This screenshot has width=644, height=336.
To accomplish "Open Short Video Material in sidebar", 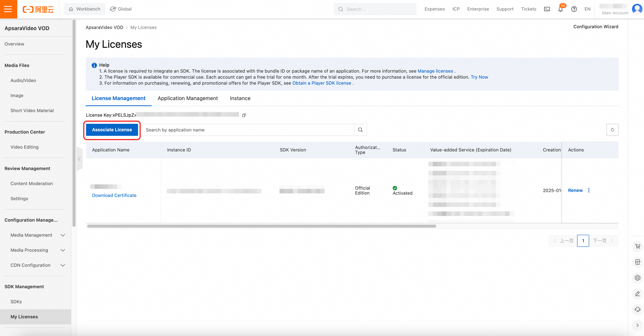I will tap(32, 111).
